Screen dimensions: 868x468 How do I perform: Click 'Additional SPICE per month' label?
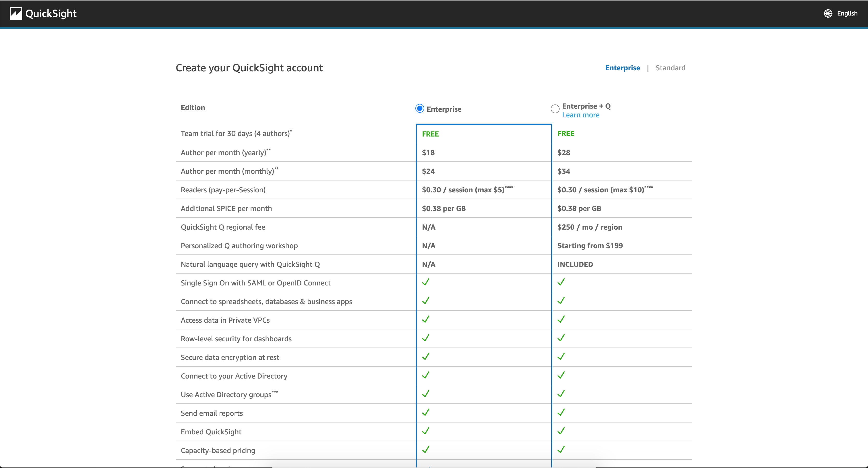(x=226, y=208)
